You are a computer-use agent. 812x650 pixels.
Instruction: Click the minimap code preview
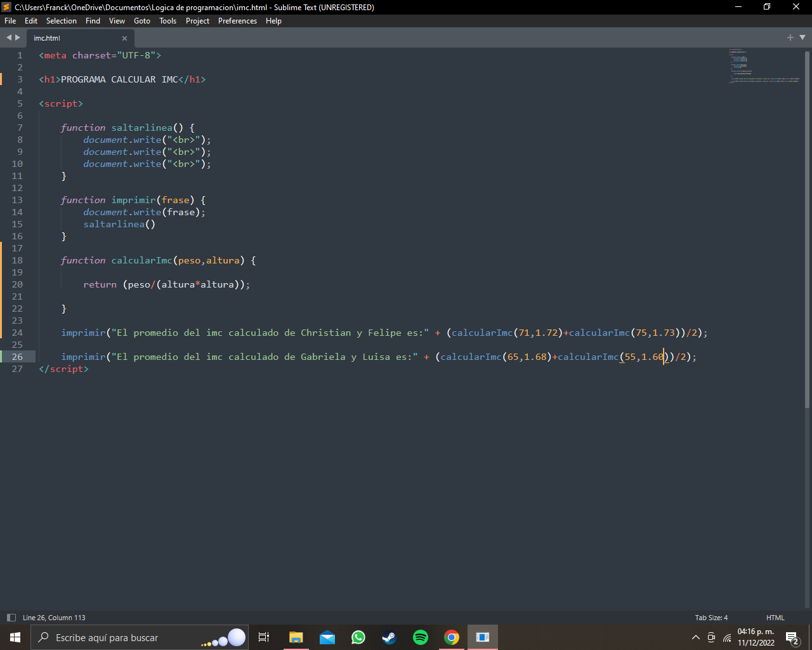click(764, 66)
